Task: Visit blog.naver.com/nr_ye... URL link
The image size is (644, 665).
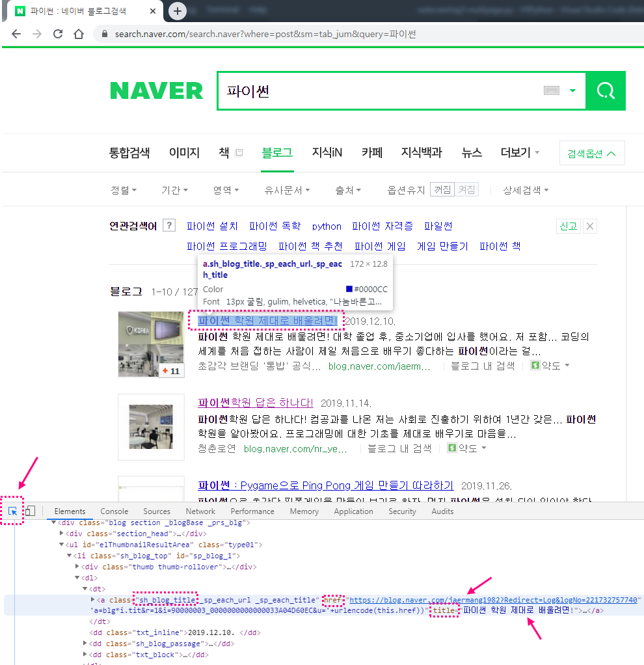Action: 295,449
